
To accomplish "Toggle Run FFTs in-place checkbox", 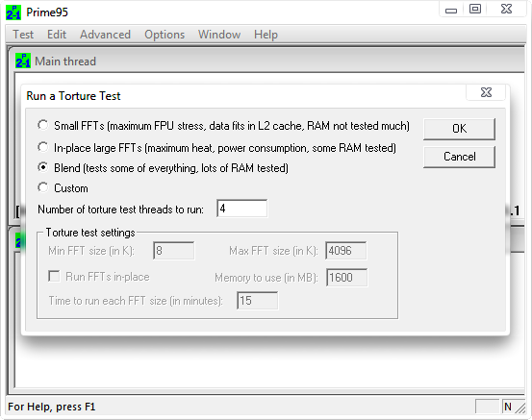I will [x=54, y=276].
